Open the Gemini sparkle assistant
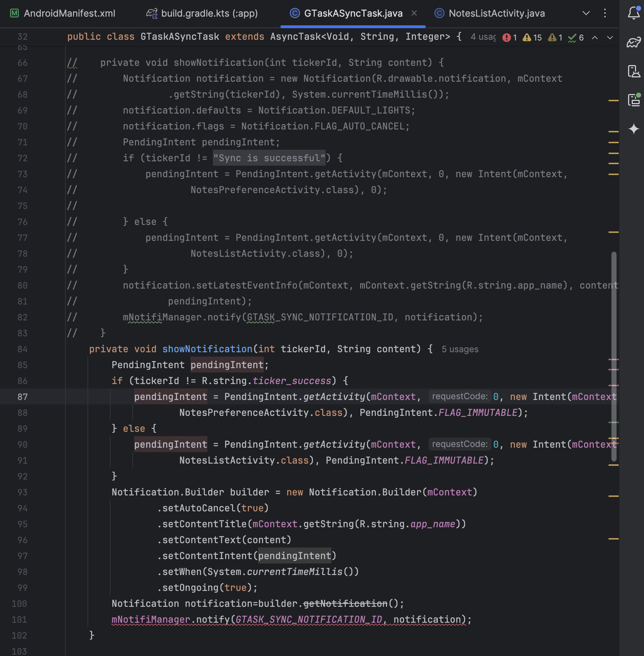644x656 pixels. point(634,129)
